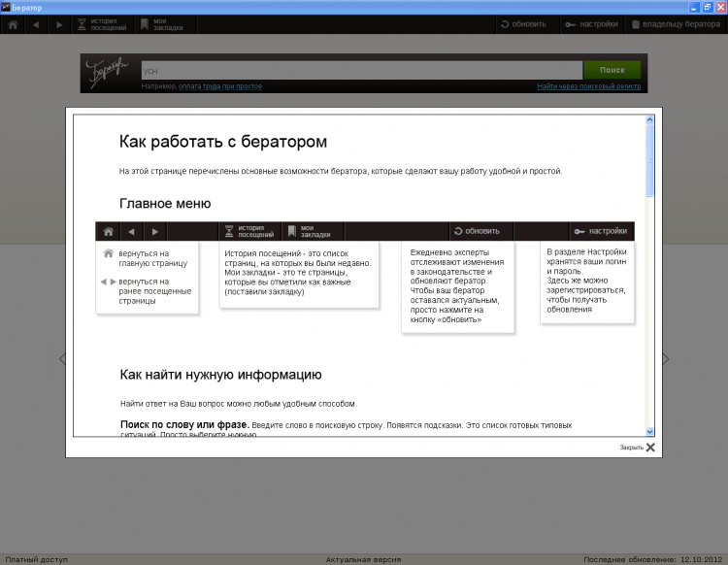Open история посещений in top toolbar
728x565 pixels.
[x=102, y=24]
